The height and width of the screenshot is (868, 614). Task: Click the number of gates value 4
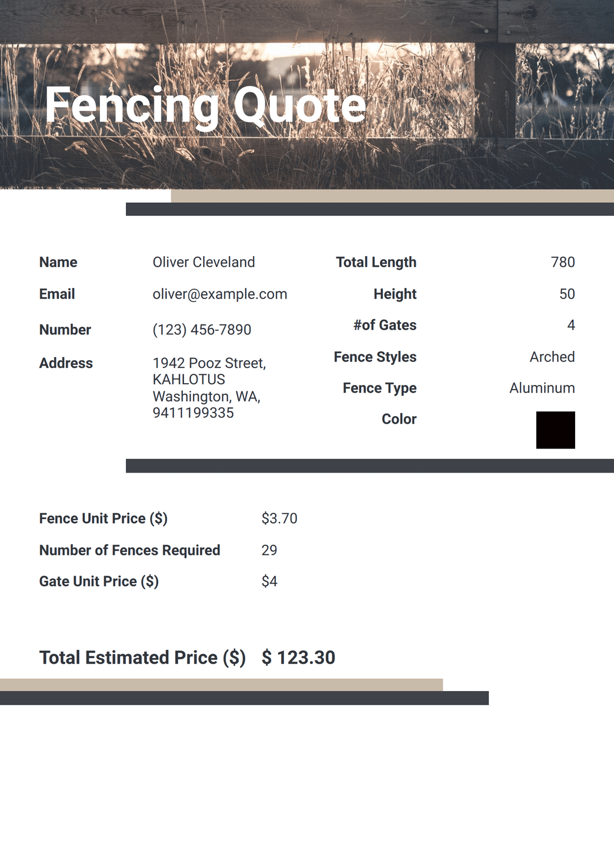click(571, 325)
